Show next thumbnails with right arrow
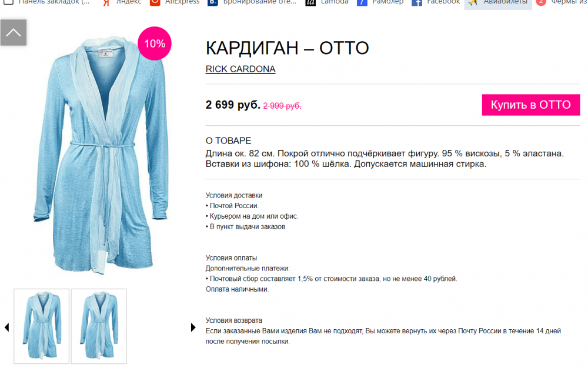Image resolution: width=588 pixels, height=378 pixels. coord(193,327)
